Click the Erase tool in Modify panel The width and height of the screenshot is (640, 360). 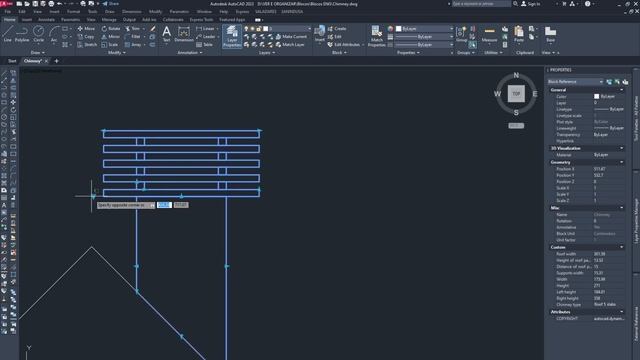153,29
